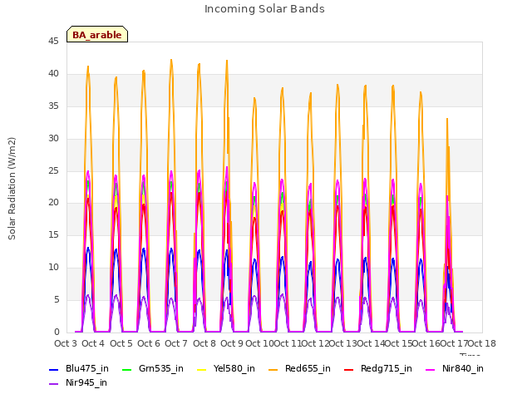Click the magenta Nir840_in legend swatch
The height and width of the screenshot is (399, 532).
tap(431, 370)
